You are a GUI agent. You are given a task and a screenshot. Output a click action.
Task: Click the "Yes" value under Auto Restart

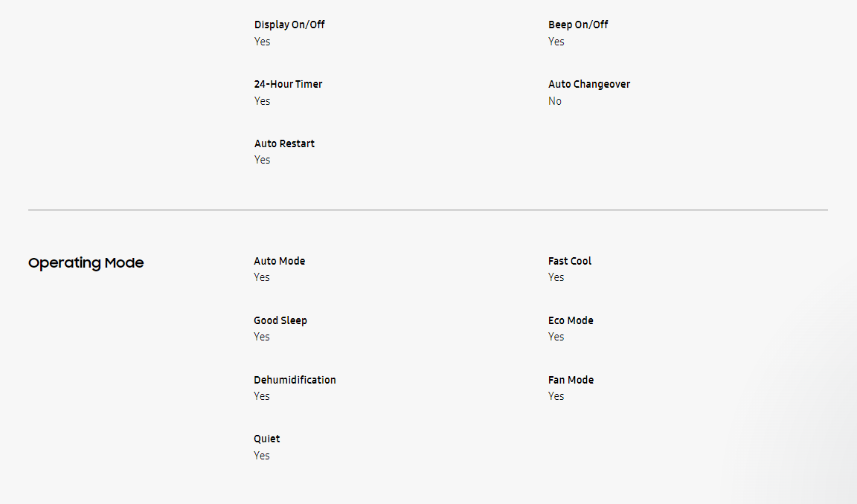263,160
